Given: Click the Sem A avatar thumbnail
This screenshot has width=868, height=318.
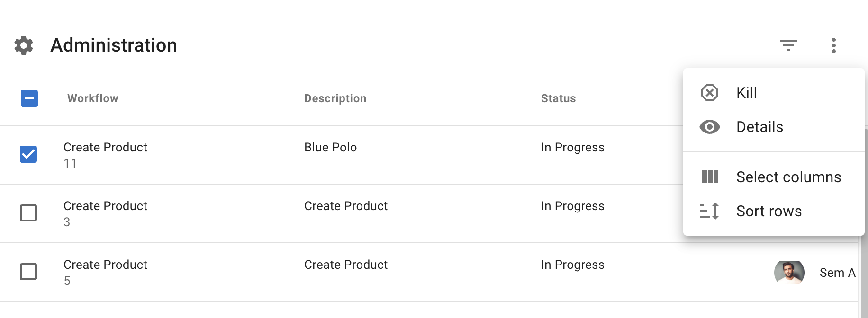Looking at the screenshot, I should pyautogui.click(x=789, y=273).
